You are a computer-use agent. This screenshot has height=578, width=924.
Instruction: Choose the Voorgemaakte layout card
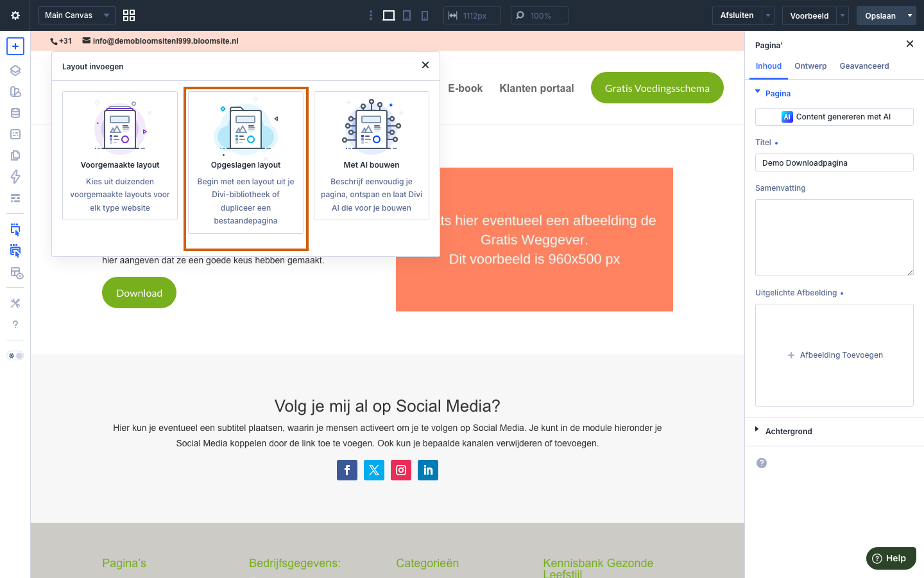120,156
